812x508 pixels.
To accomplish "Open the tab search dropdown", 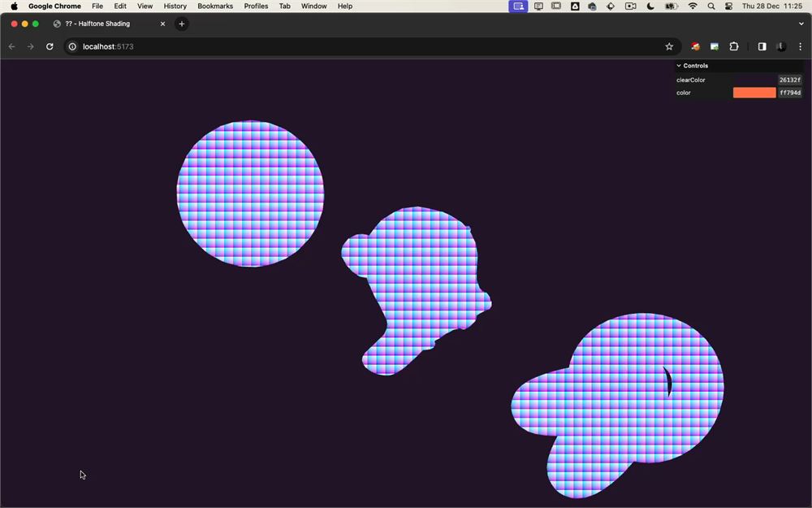I will pos(801,24).
